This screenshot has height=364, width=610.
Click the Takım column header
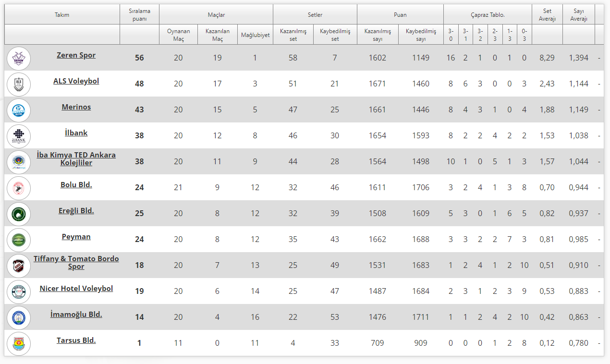(62, 15)
